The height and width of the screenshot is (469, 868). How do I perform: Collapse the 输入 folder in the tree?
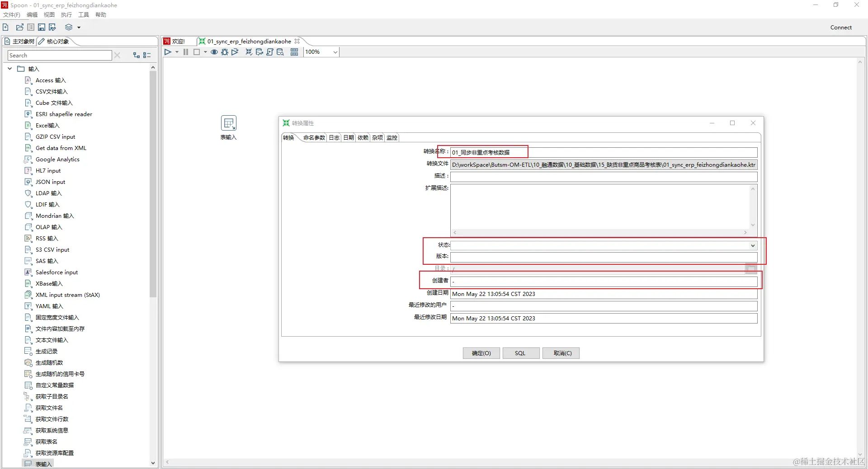click(10, 69)
